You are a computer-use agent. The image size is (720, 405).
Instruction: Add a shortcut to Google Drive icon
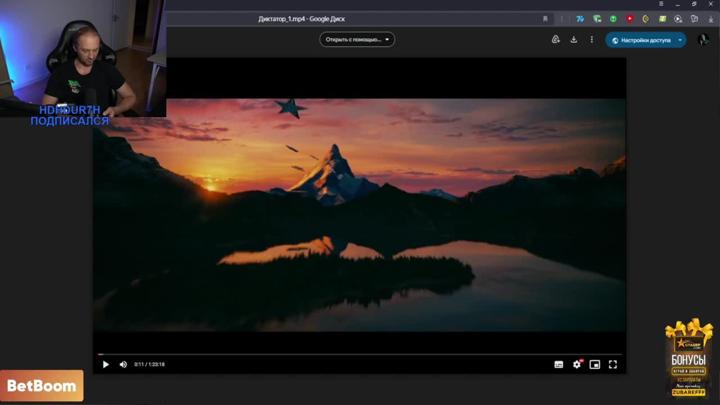555,40
